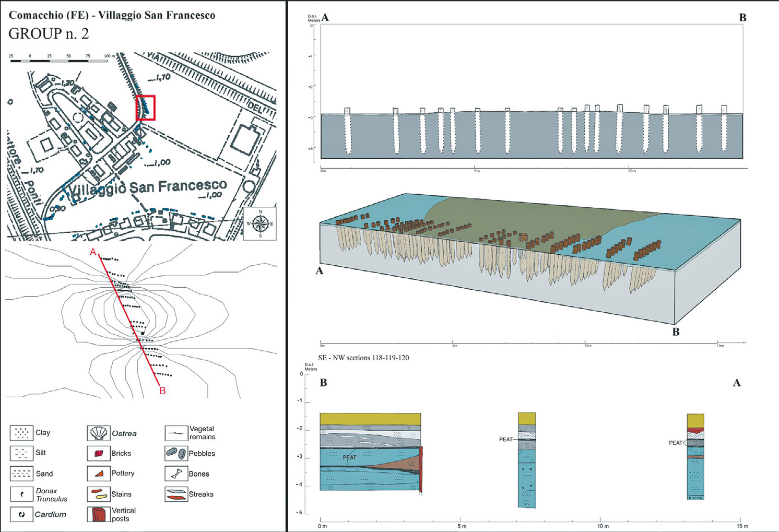Click the Stains legend symbol
The image size is (779, 532).
[98, 494]
